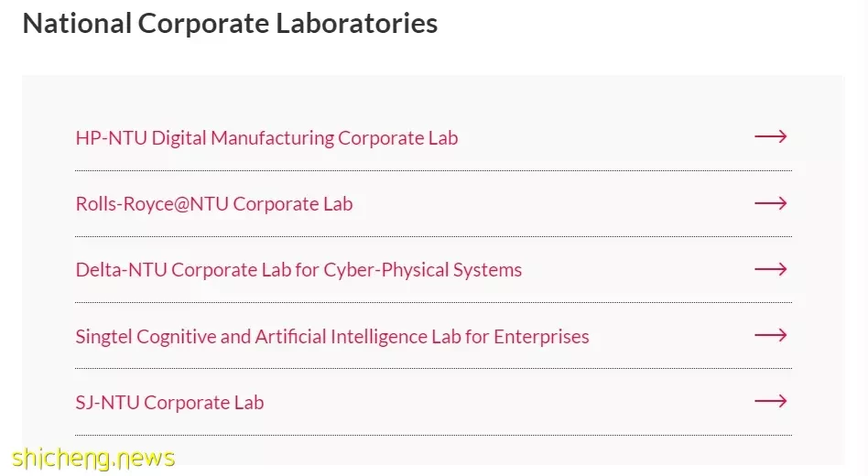Click the arrow beside HP-NTU Digital Manufacturing Lab
This screenshot has height=476, width=868.
point(771,136)
